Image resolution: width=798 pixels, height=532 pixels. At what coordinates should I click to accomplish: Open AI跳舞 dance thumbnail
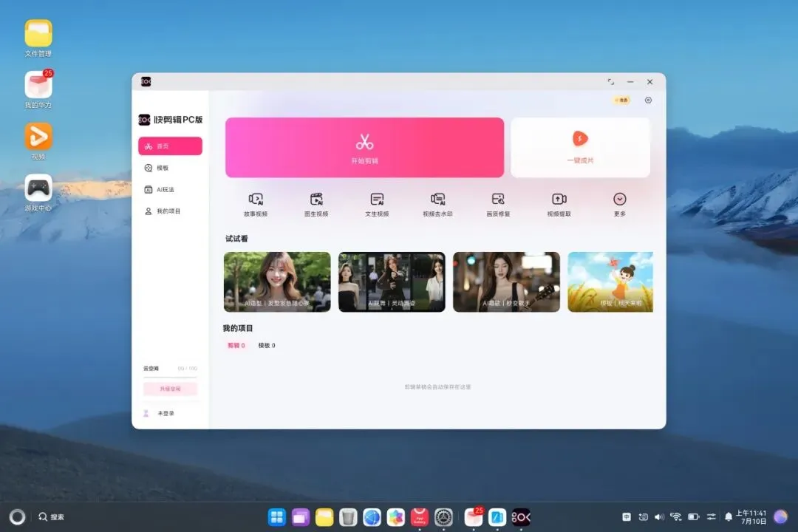392,282
